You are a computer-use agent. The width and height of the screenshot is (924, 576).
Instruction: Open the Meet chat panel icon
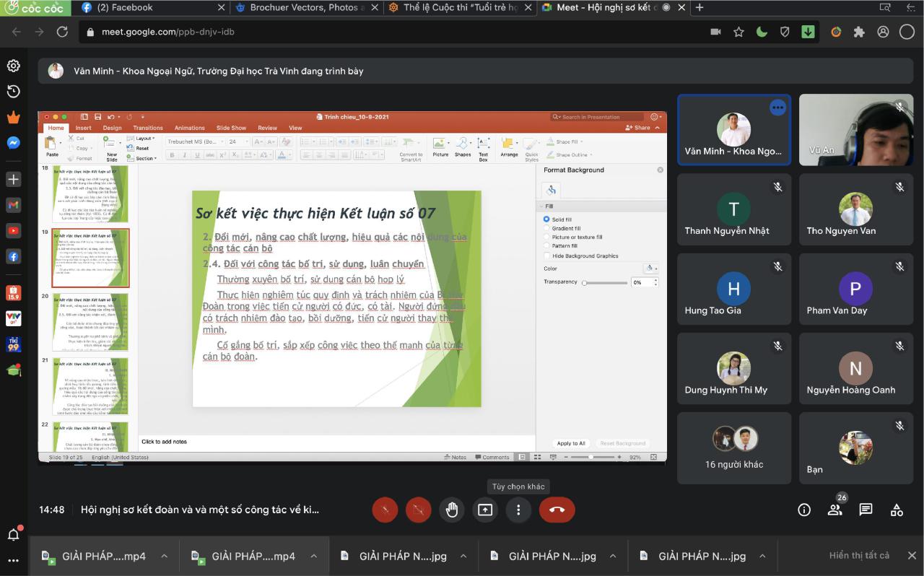tap(866, 510)
